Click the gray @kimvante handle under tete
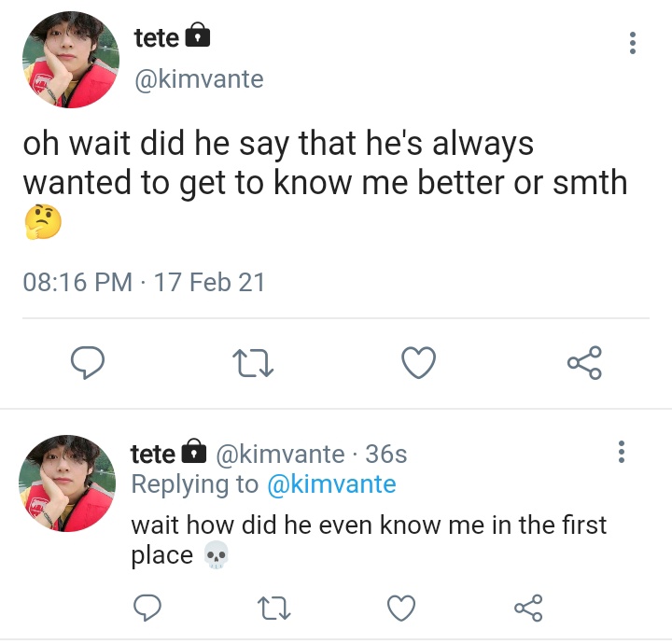 pos(200,79)
